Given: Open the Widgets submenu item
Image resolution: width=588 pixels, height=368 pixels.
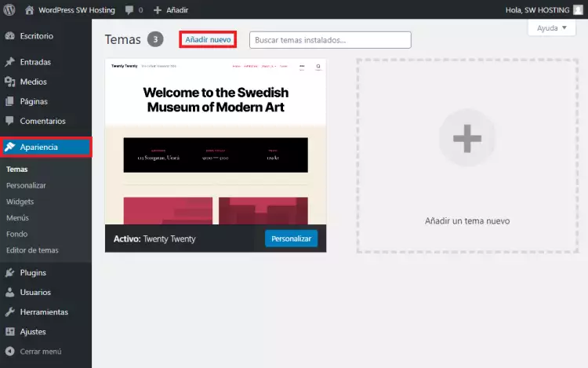Looking at the screenshot, I should coord(20,202).
